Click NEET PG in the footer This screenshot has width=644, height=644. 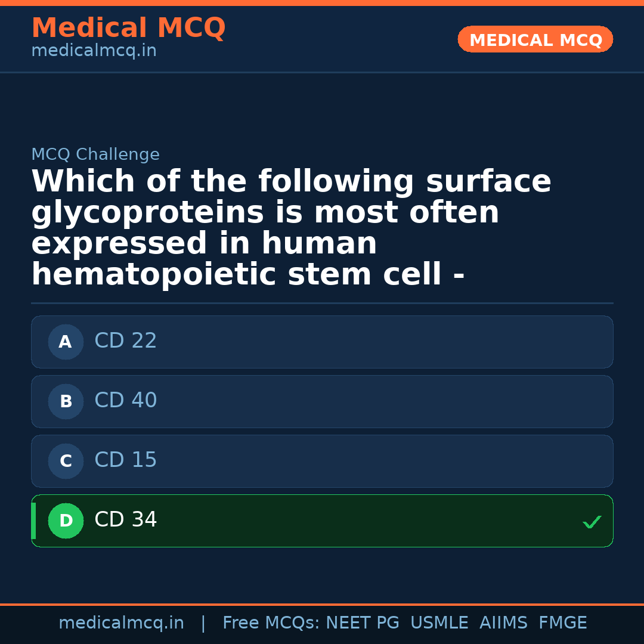[363, 623]
